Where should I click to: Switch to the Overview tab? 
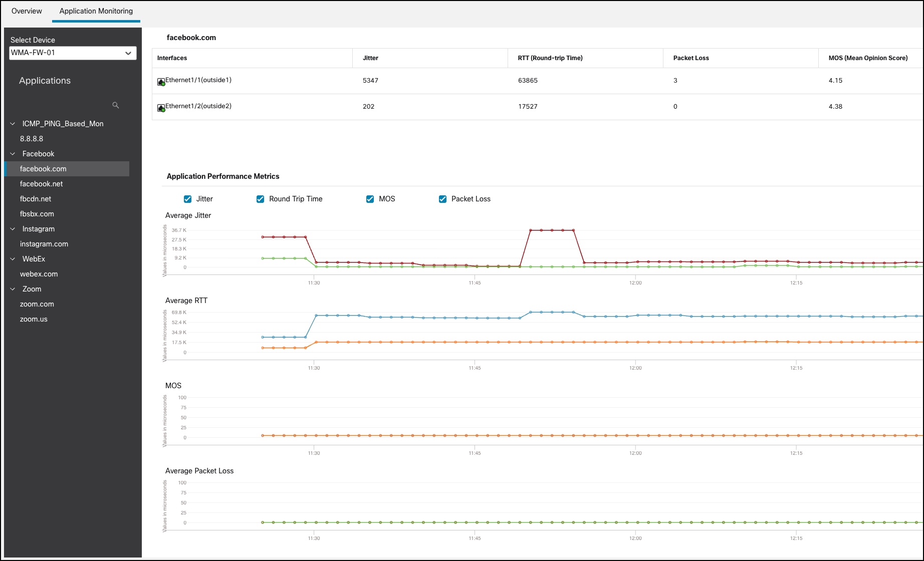pyautogui.click(x=27, y=11)
